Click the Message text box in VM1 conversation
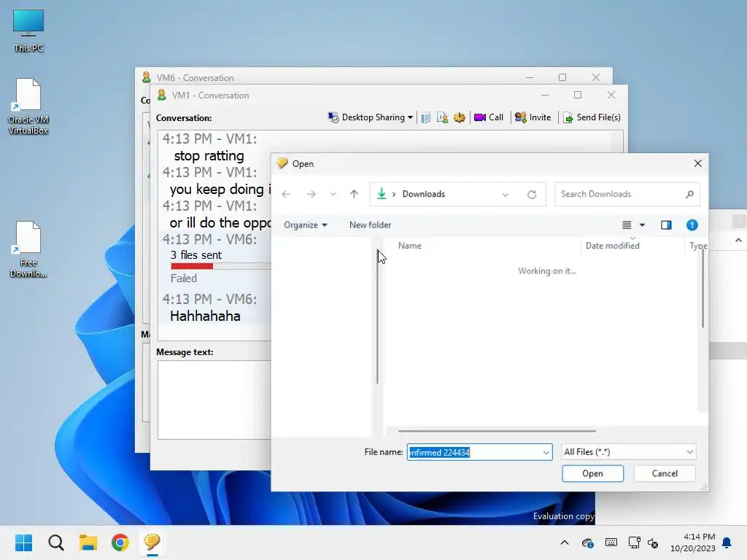 (x=214, y=400)
